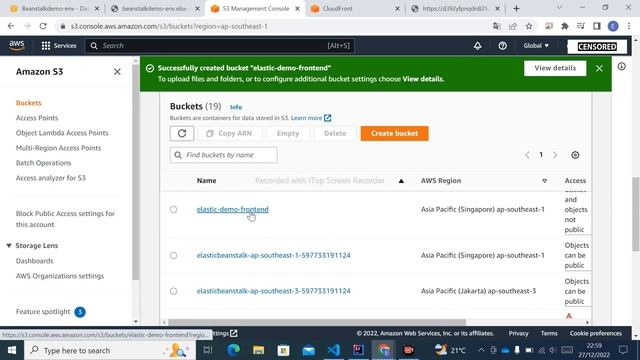
Task: Focus the AWS console Search box
Action: tap(220, 46)
